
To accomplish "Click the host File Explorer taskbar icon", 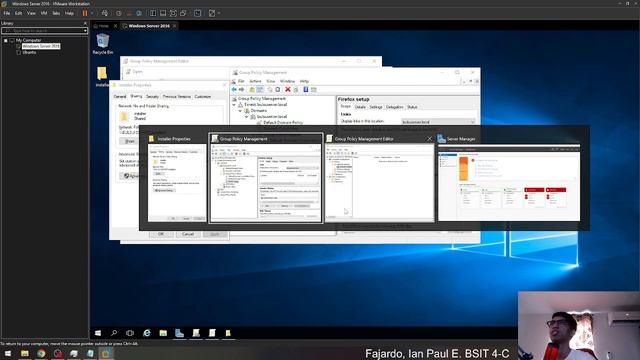I will [25, 353].
